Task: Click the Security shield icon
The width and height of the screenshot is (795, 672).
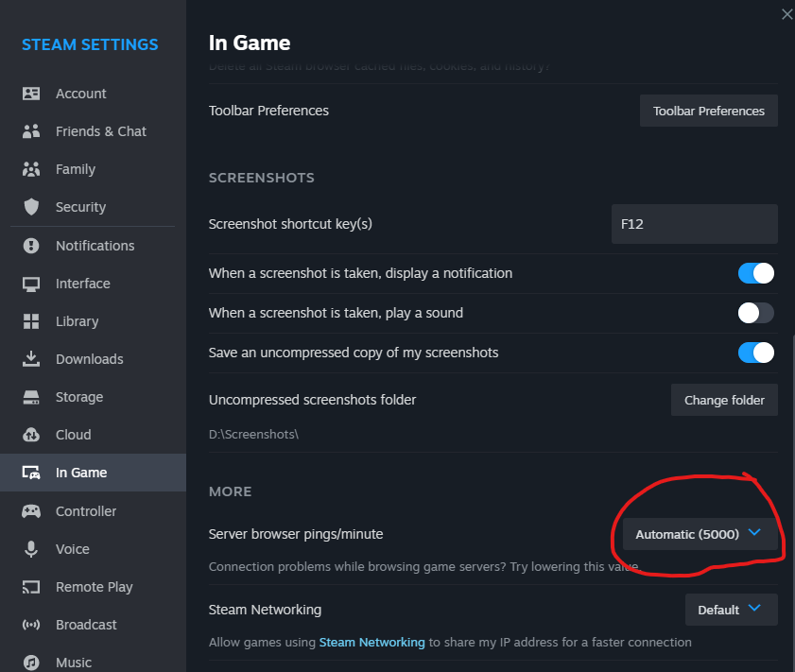Action: (31, 207)
